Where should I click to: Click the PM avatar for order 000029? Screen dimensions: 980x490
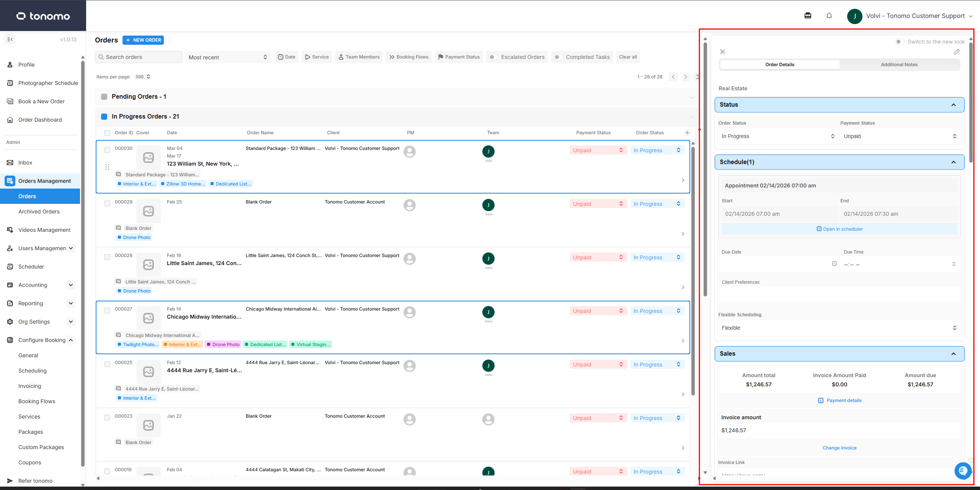pyautogui.click(x=410, y=205)
